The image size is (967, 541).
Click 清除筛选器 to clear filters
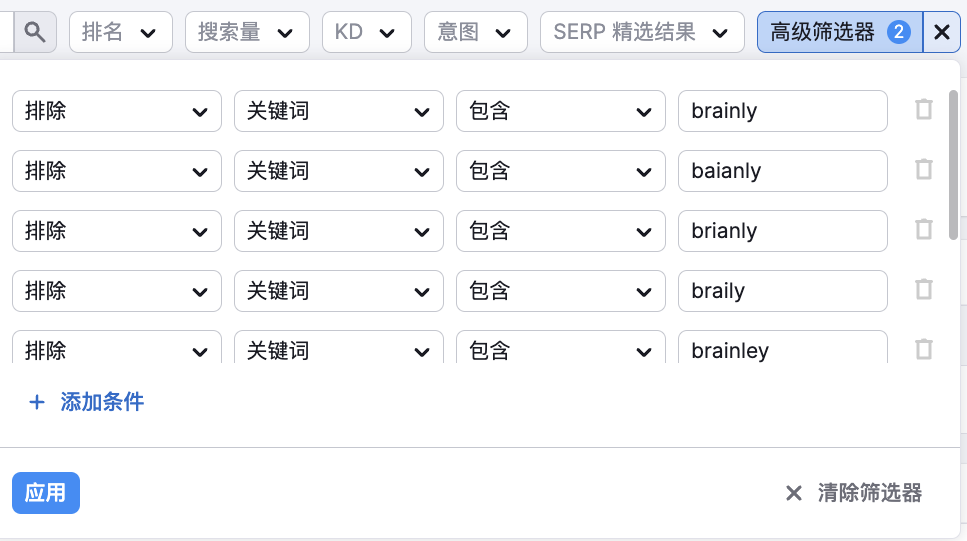point(854,493)
